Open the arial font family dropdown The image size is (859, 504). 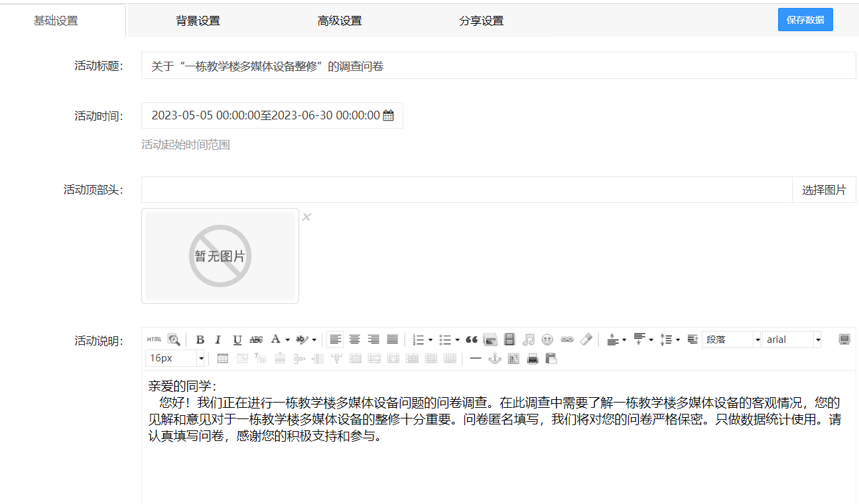pyautogui.click(x=818, y=340)
